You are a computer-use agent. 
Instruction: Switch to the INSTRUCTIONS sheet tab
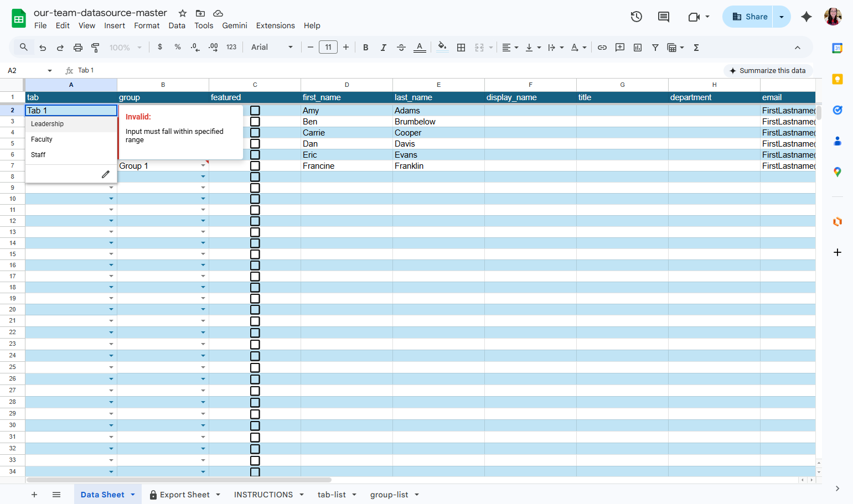(263, 495)
